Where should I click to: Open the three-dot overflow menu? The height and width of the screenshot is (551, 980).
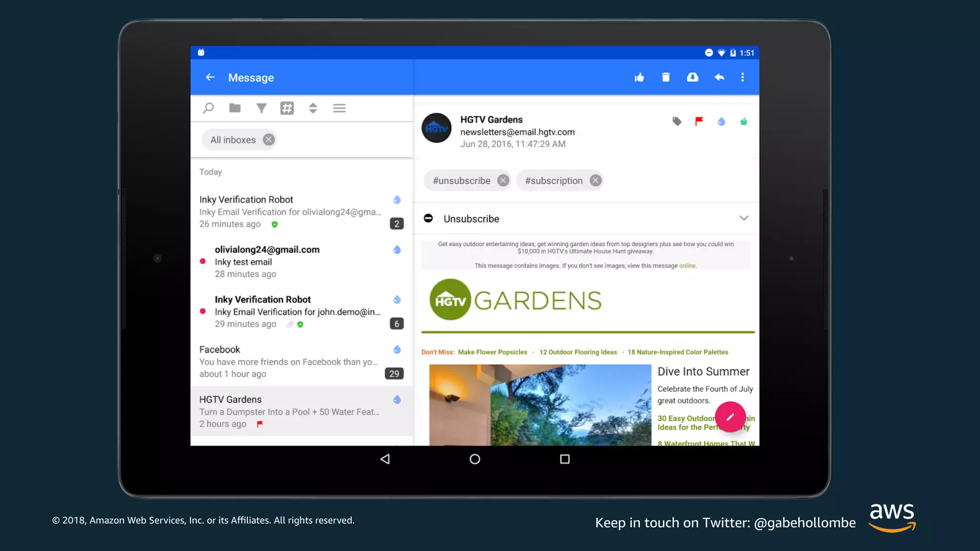tap(743, 77)
